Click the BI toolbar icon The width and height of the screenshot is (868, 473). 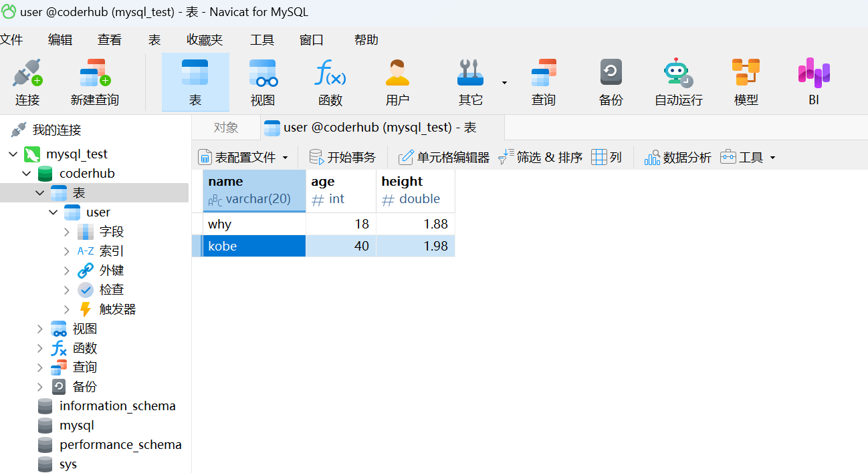pos(813,73)
